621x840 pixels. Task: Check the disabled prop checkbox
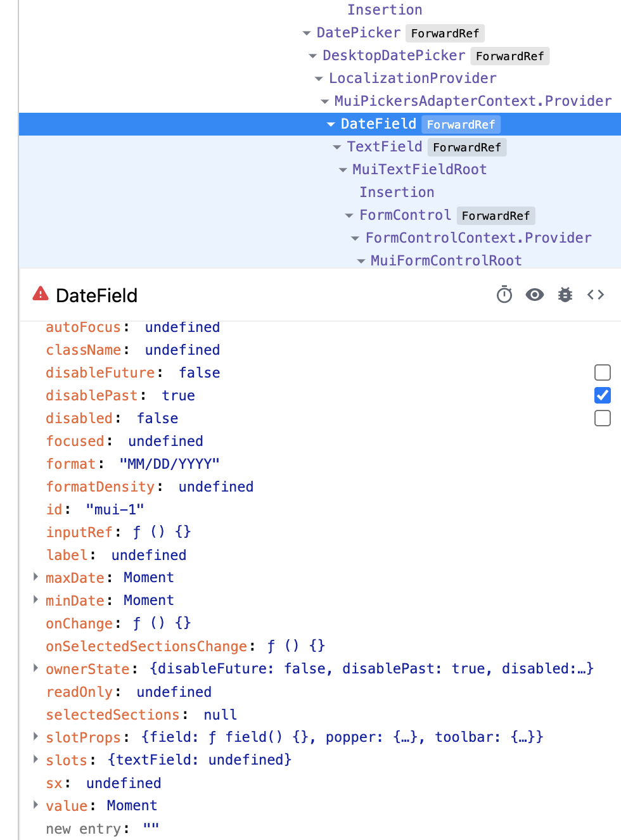602,418
